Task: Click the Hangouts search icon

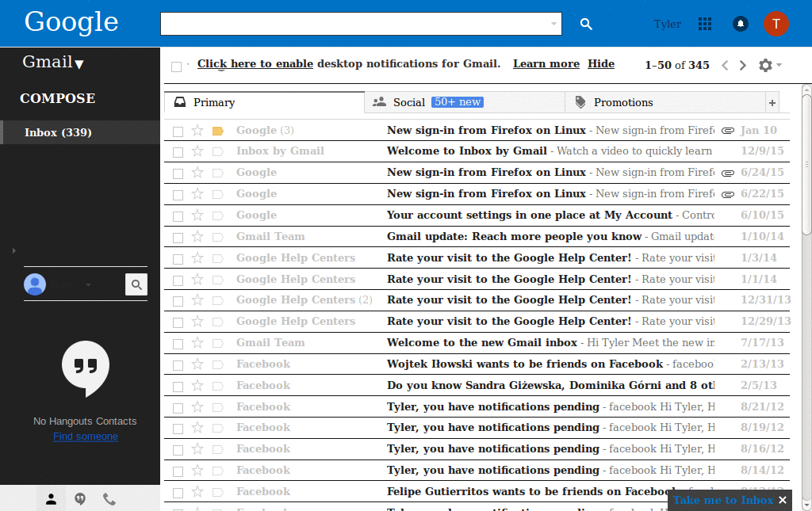Action: pos(136,284)
